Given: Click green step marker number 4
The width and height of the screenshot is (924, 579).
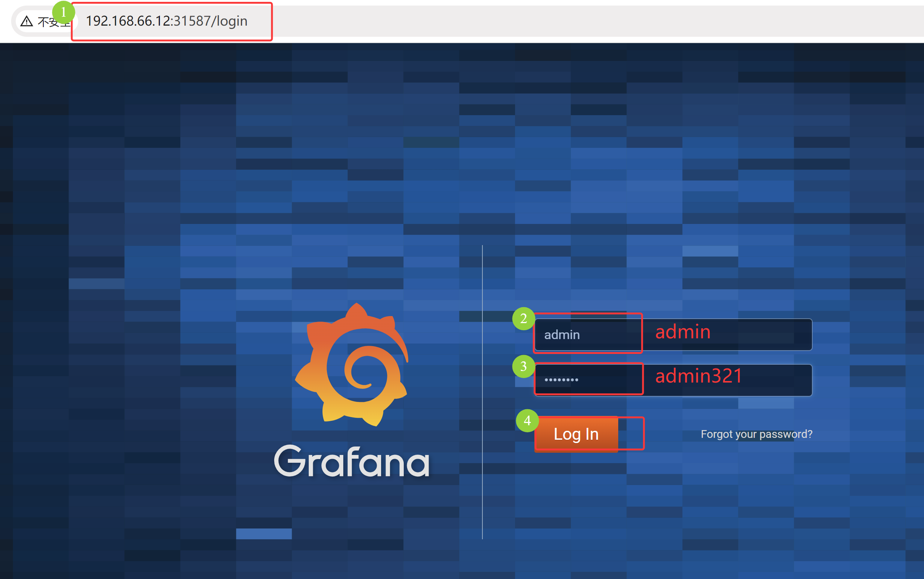Looking at the screenshot, I should pos(527,420).
